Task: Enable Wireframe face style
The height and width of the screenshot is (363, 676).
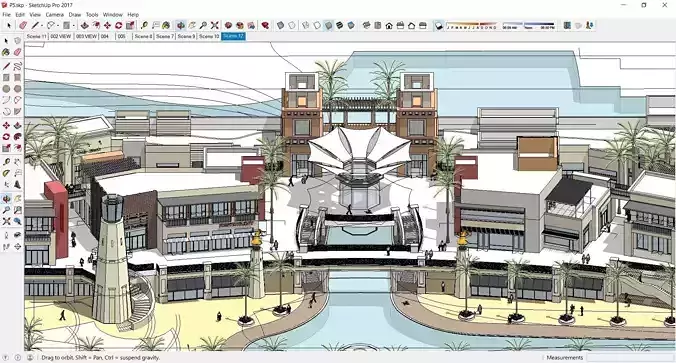Action: pos(306,26)
